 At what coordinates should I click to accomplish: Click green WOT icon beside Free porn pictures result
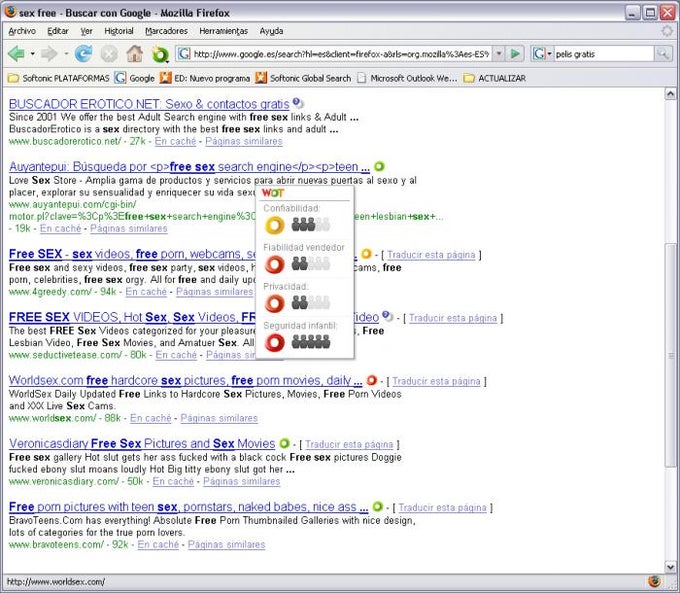tap(378, 506)
